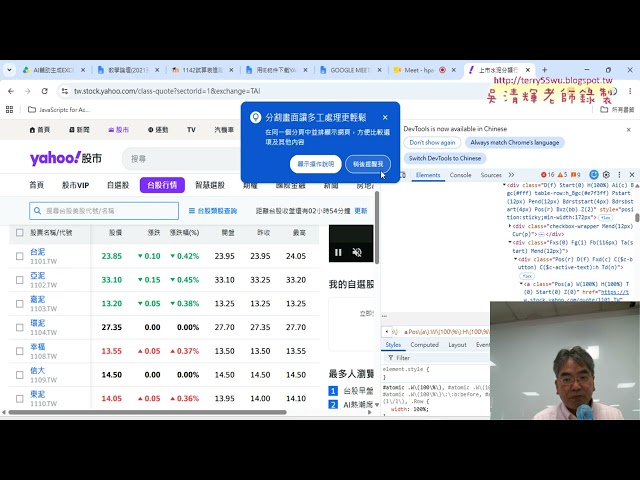The width and height of the screenshot is (640, 480).
Task: Click the yahoo! 股市 logo
Action: (x=66, y=158)
